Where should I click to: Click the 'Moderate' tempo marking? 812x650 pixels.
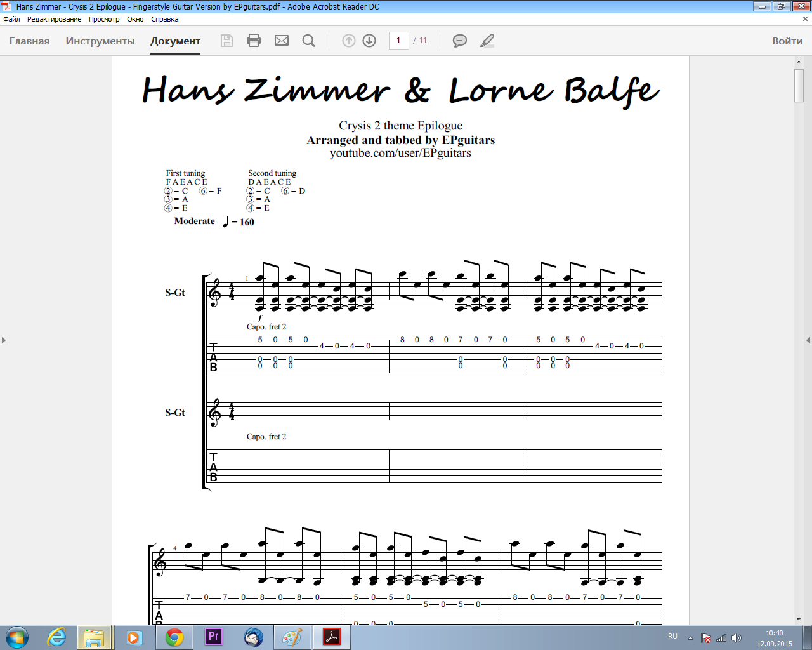tap(194, 221)
